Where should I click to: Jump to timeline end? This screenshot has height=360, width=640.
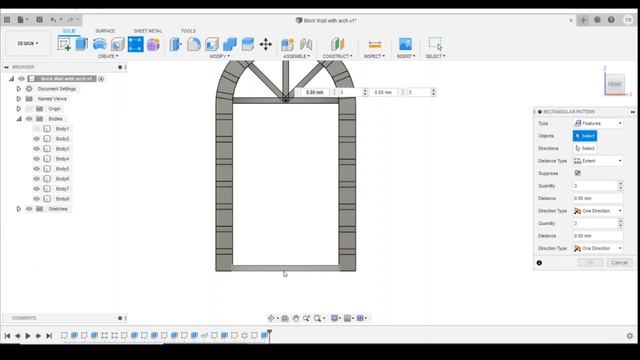click(x=49, y=336)
